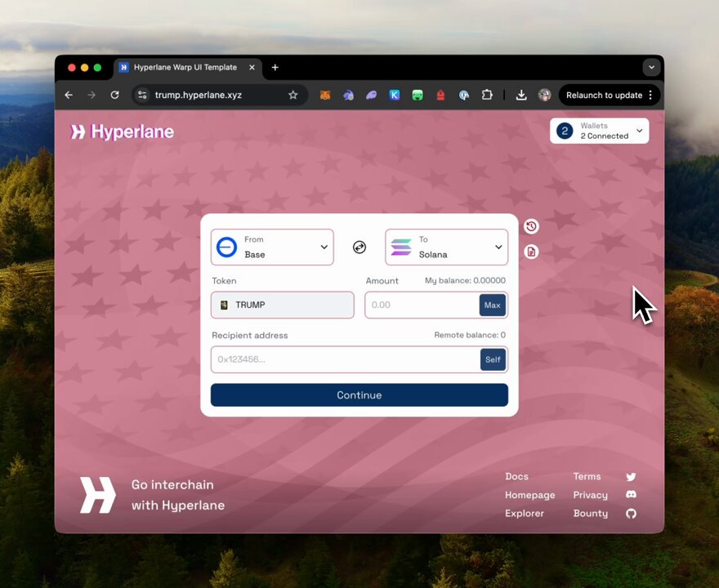Open the Discord icon in the footer
Image resolution: width=719 pixels, height=588 pixels.
tap(631, 495)
